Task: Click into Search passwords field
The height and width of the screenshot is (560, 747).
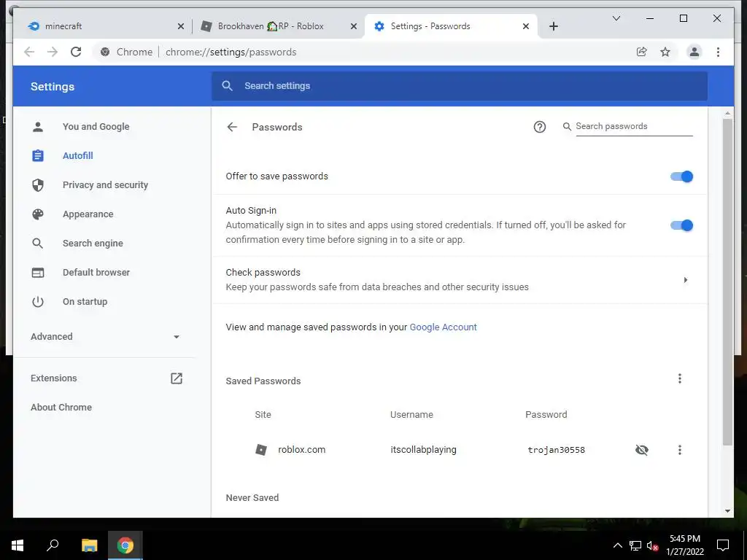Action: tap(634, 126)
